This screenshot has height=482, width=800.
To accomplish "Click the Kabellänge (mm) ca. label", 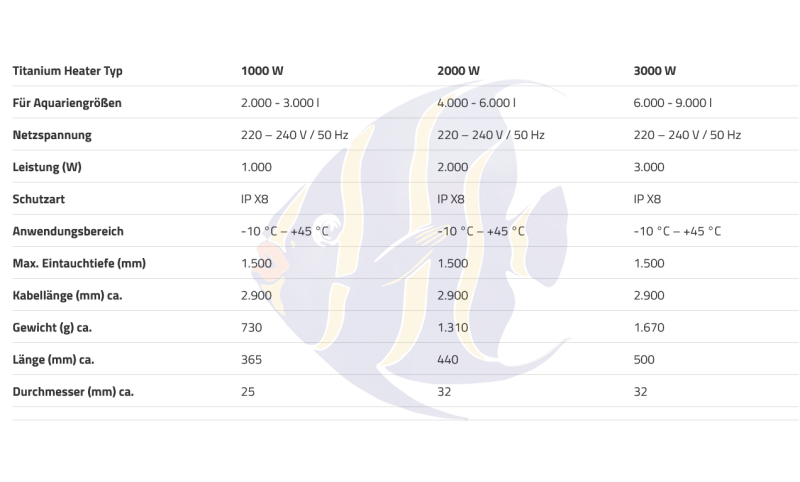I will point(67,295).
